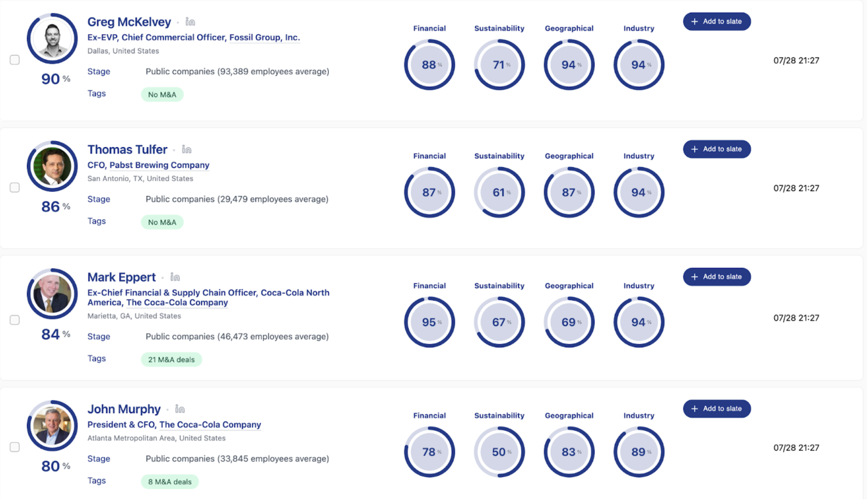
Task: Click the 21 M&A deals tag
Action: (x=171, y=360)
